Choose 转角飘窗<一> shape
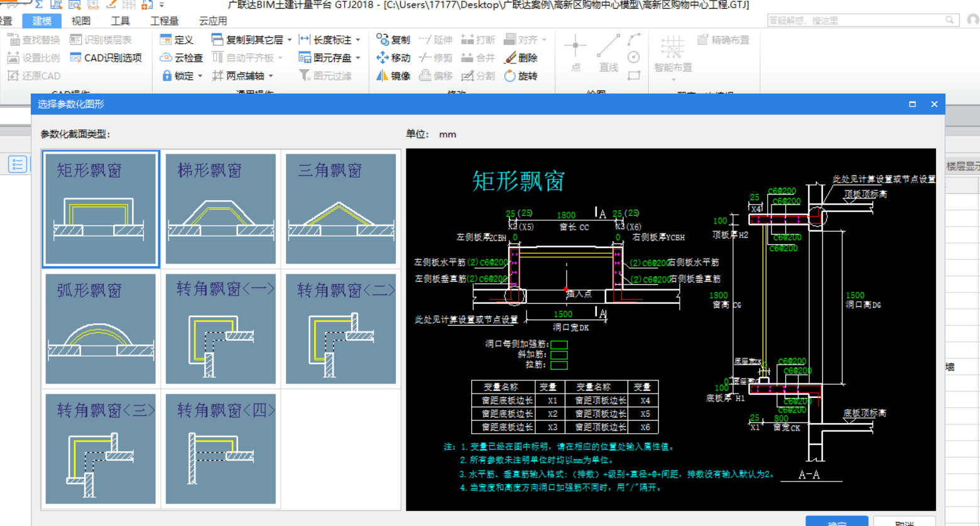This screenshot has height=526, width=980. coord(220,329)
